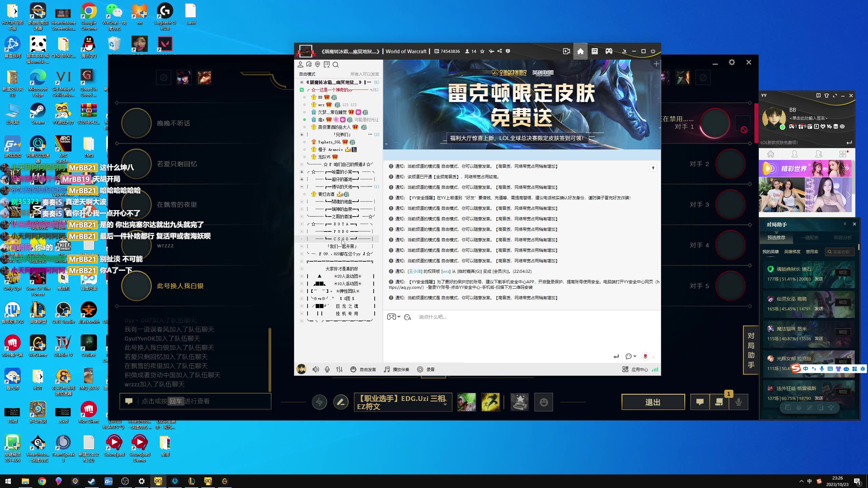Click the tulip flower gift icon in YY chat
Image resolution: width=868 pixels, height=488 pixels.
point(645,356)
